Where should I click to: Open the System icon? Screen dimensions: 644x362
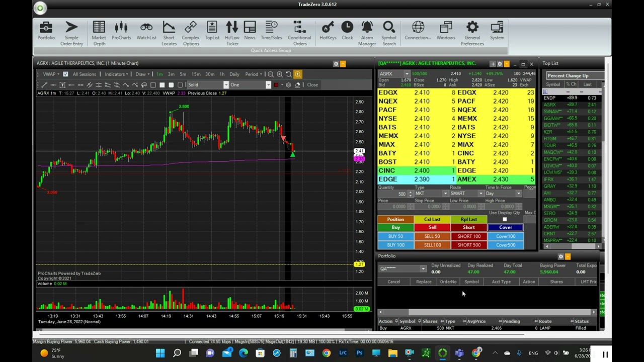[497, 31]
